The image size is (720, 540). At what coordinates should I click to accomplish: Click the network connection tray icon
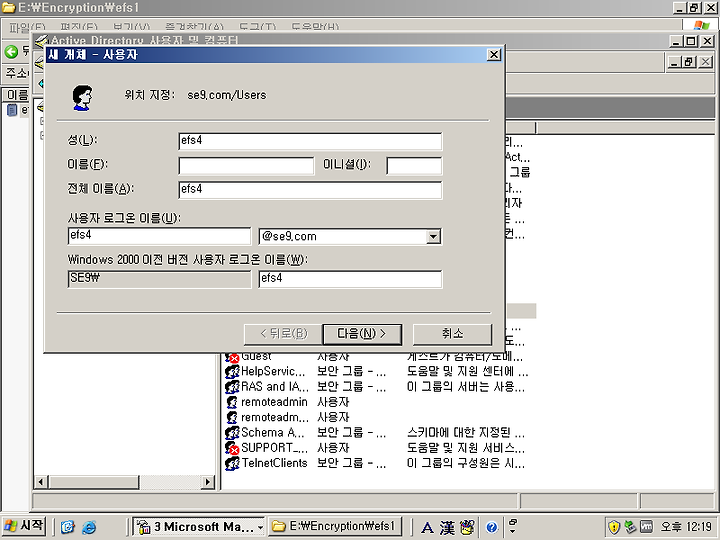coord(630,527)
